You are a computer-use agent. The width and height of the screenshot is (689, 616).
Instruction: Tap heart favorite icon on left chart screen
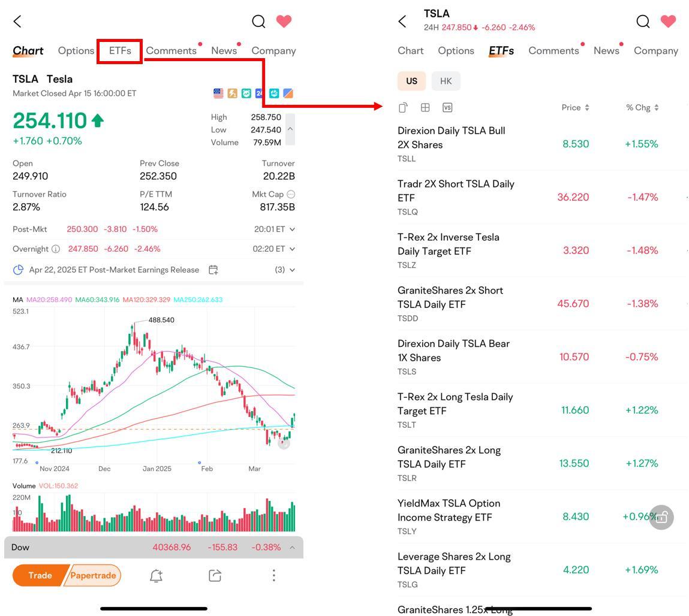284,20
